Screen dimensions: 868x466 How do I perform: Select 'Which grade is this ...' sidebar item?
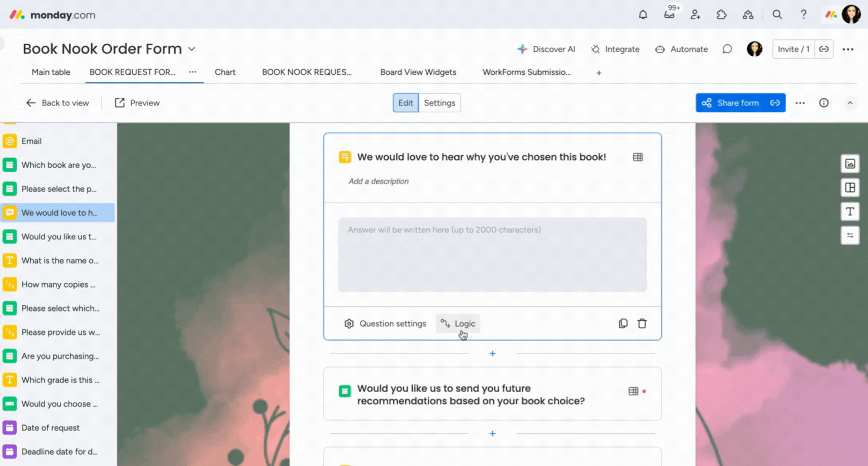57,380
